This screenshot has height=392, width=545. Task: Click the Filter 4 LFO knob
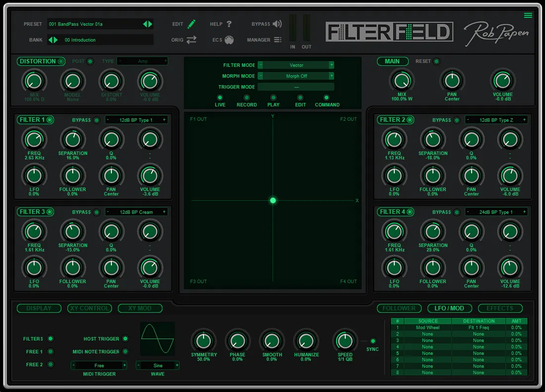coord(394,268)
